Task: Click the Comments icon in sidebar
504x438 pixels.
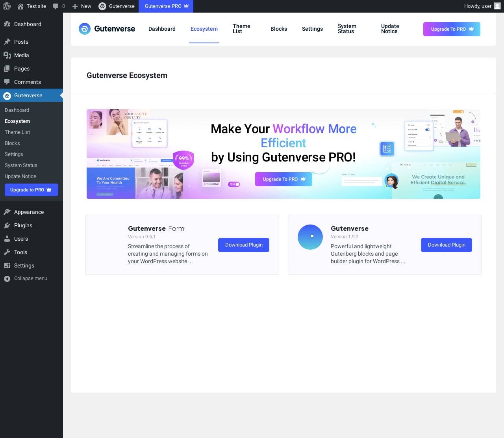Action: point(7,82)
